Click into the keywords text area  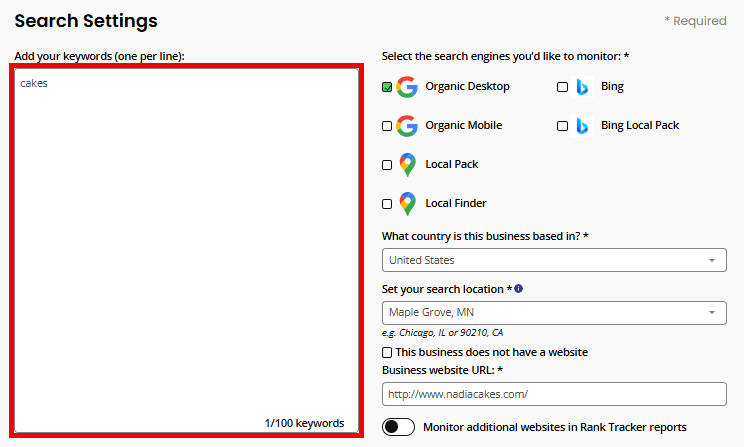[x=186, y=251]
